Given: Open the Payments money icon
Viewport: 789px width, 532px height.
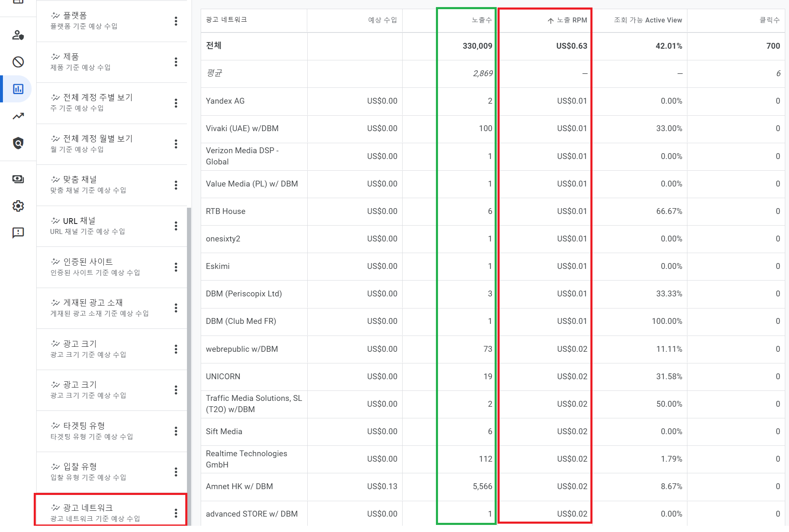Looking at the screenshot, I should point(18,179).
